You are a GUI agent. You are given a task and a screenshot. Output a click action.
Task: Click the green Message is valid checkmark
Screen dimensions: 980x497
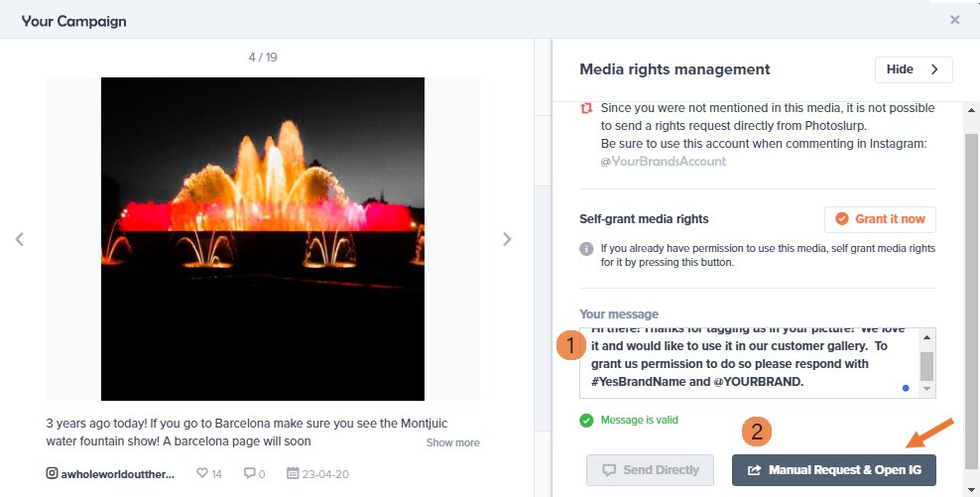587,420
